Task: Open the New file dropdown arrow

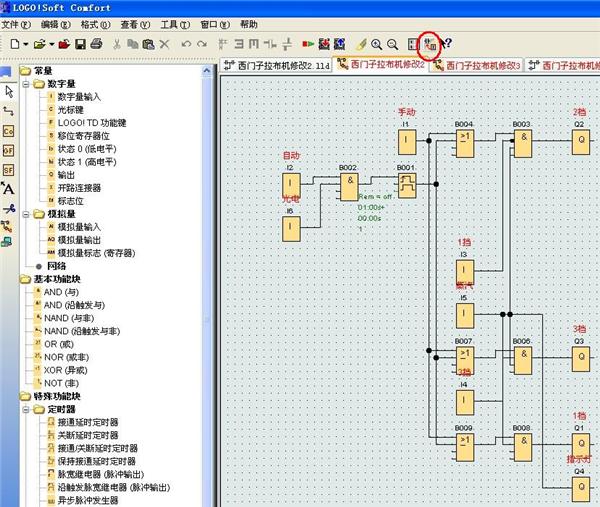Action: click(x=26, y=44)
